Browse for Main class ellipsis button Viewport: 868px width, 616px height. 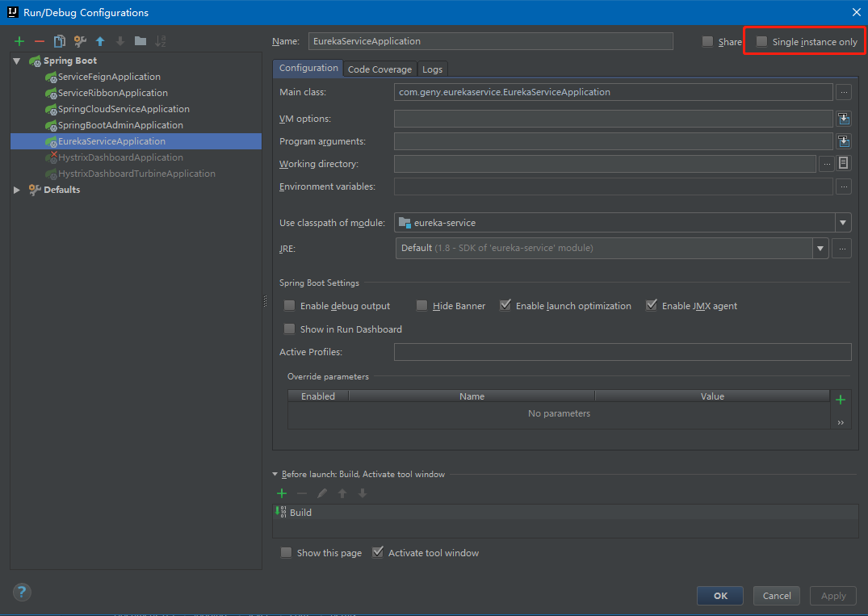[x=843, y=92]
